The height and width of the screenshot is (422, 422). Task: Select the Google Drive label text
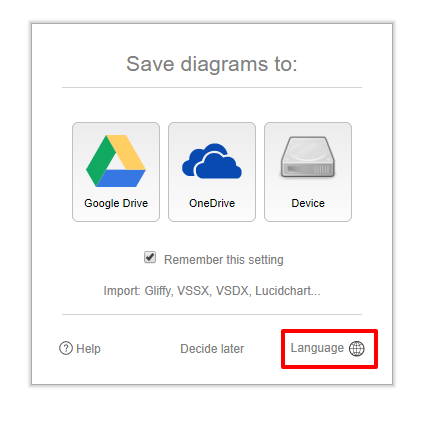(116, 203)
